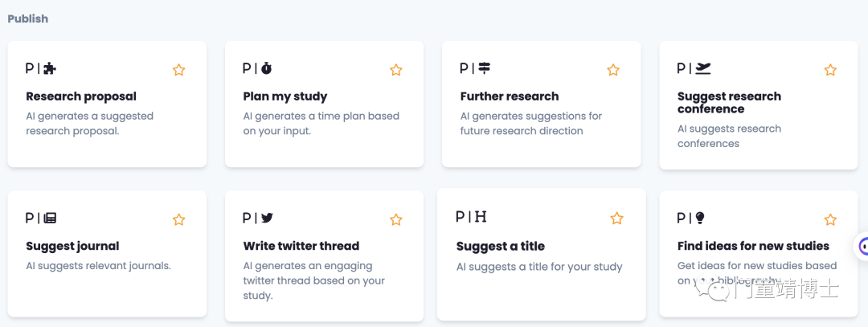Open the Suggest a title tool
Viewport: 868px width, 327px height.
(501, 246)
